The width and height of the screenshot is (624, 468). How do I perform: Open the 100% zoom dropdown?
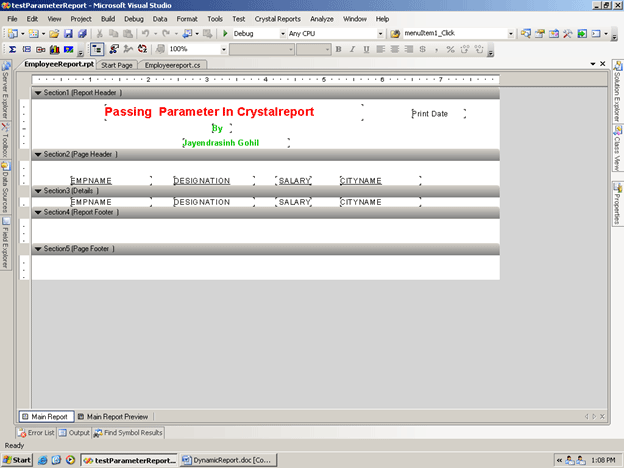click(224, 49)
